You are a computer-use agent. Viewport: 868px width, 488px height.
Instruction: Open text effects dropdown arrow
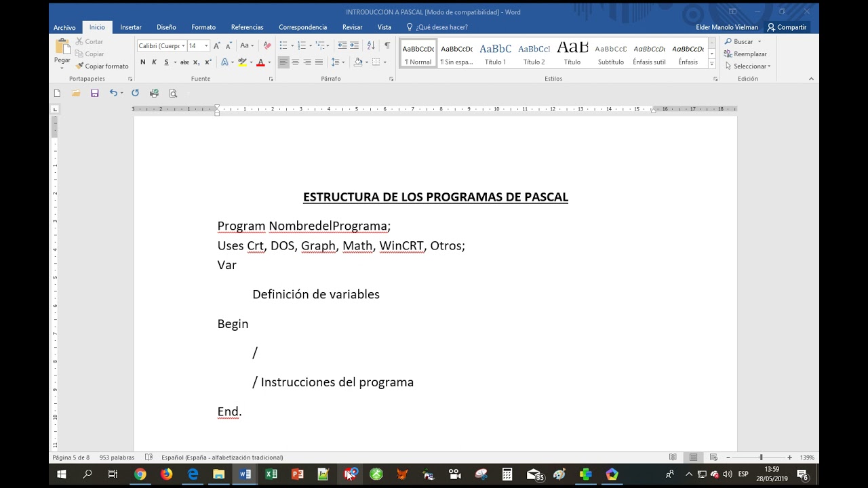coord(233,62)
